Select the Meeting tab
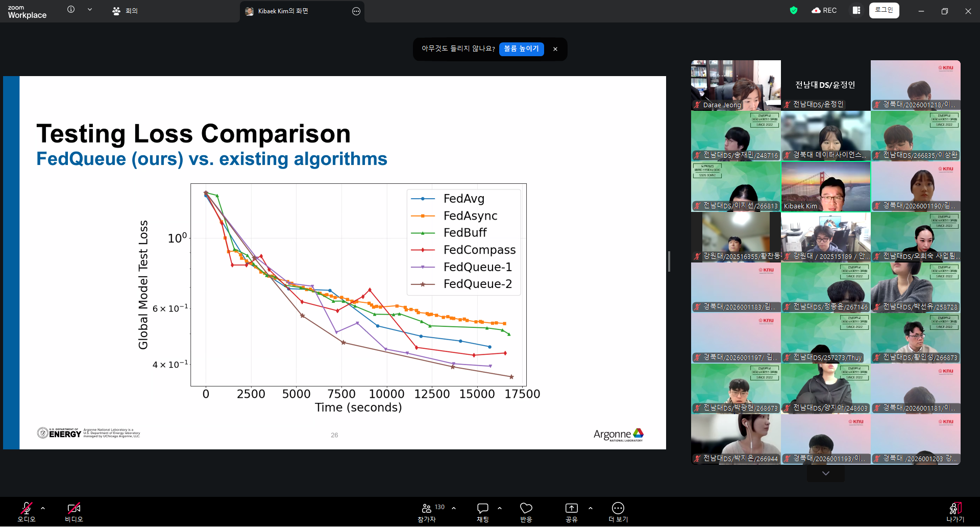Viewport: 980px width, 527px height. click(x=125, y=11)
